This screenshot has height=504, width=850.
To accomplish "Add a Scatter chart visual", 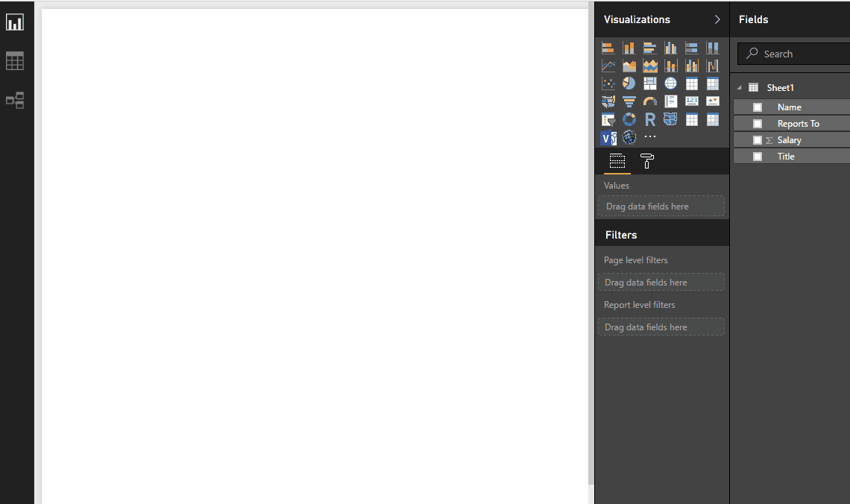I will 608,84.
